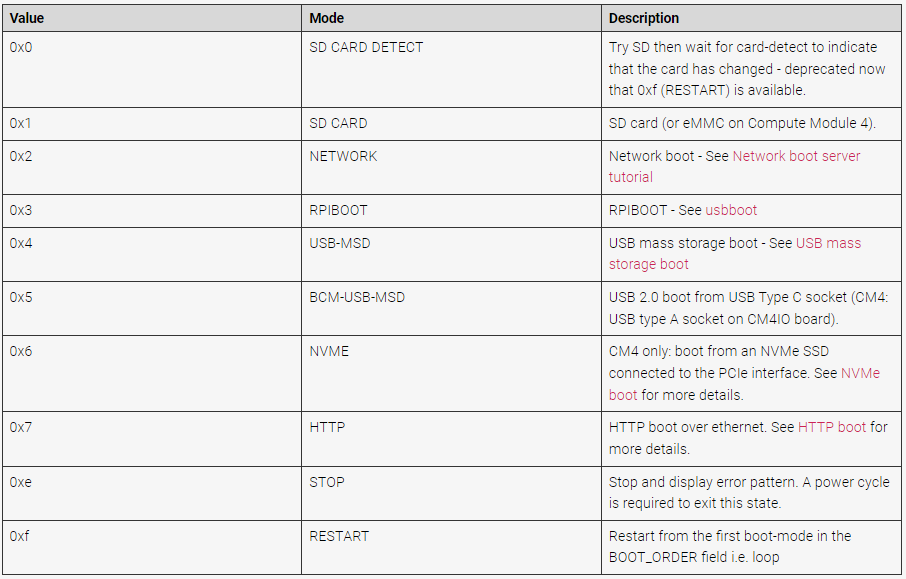Follow the usbboot link
Screen dimensions: 906x579
pos(731,210)
